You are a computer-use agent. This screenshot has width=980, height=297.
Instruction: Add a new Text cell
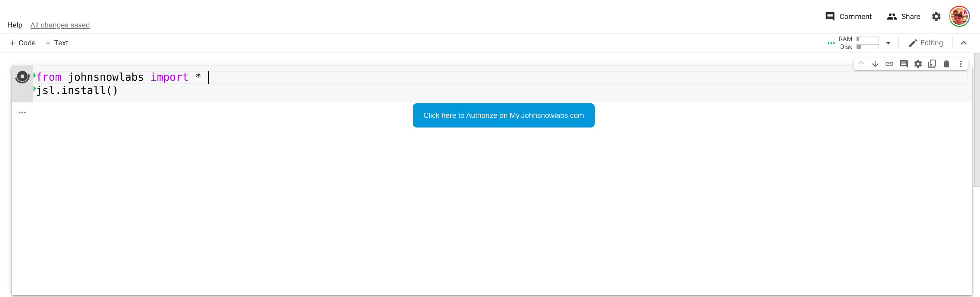click(57, 43)
